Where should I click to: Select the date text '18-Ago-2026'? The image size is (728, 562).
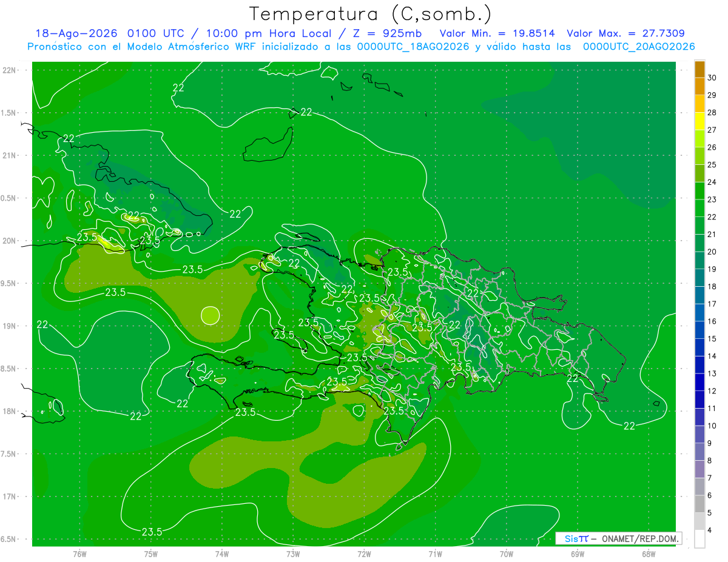pyautogui.click(x=75, y=33)
